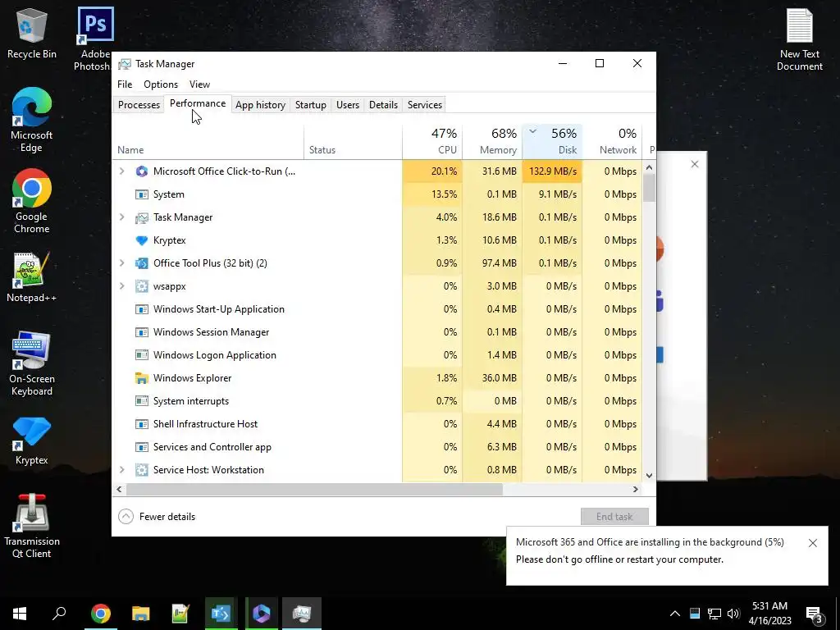
Task: Expand Office Tool Plus (32 bit) group
Action: (x=121, y=263)
